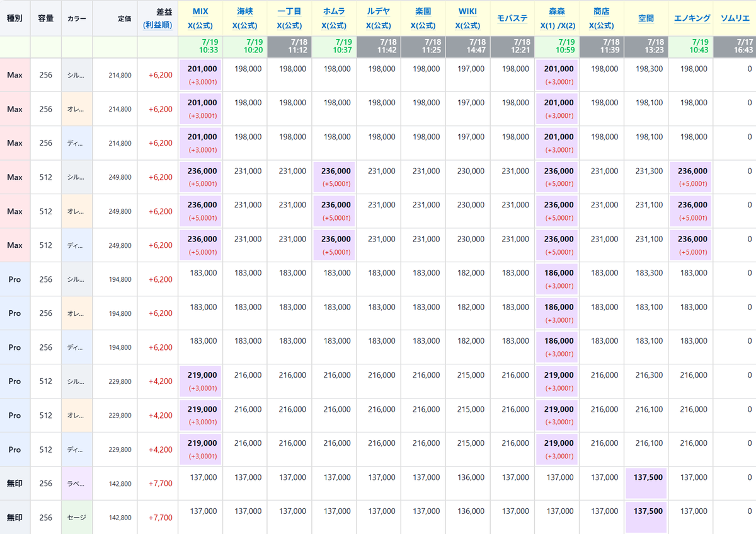Click +7,700 profit in the セージ row
Viewport: 756px width, 534px height.
tap(161, 518)
